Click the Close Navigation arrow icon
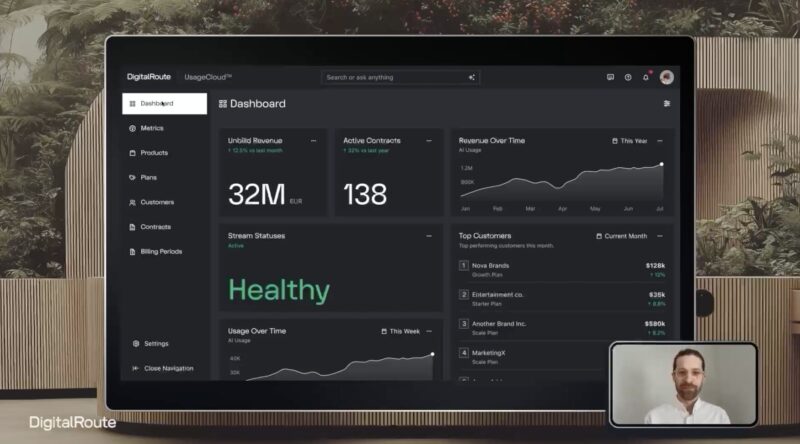Viewport: 800px width, 444px height. 135,368
